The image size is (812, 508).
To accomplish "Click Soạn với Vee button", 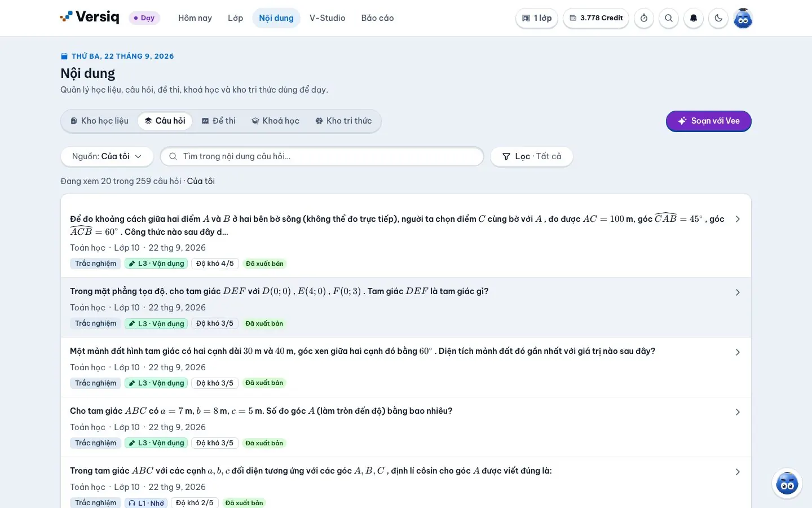I will tap(709, 121).
